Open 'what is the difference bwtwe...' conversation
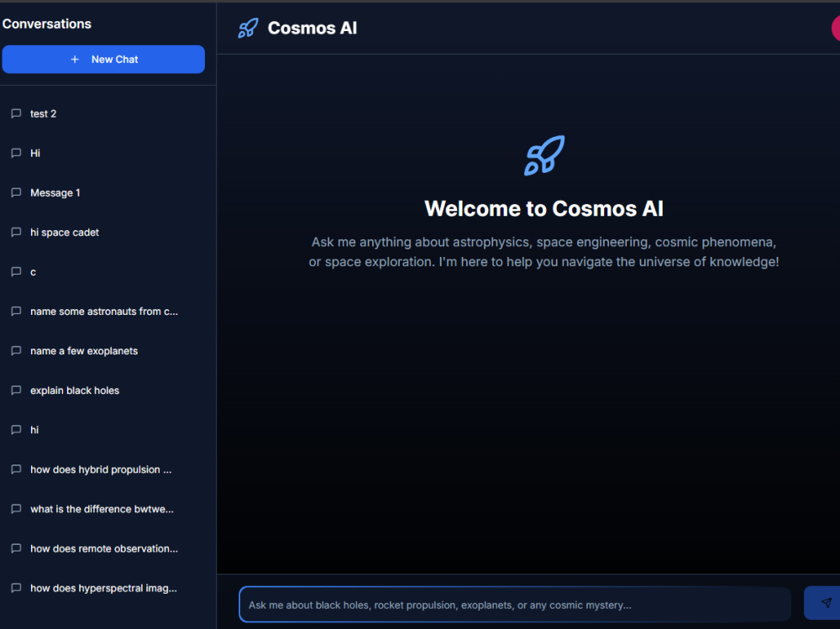Viewport: 840px width, 629px height. coord(103,509)
